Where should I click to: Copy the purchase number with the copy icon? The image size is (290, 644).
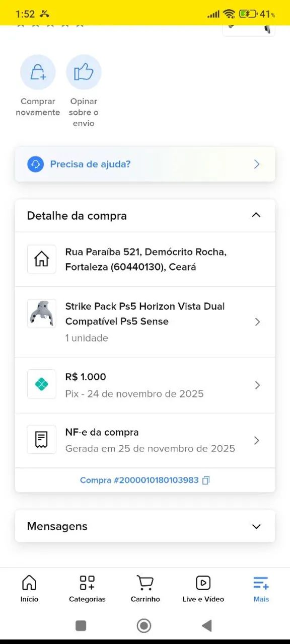205,480
